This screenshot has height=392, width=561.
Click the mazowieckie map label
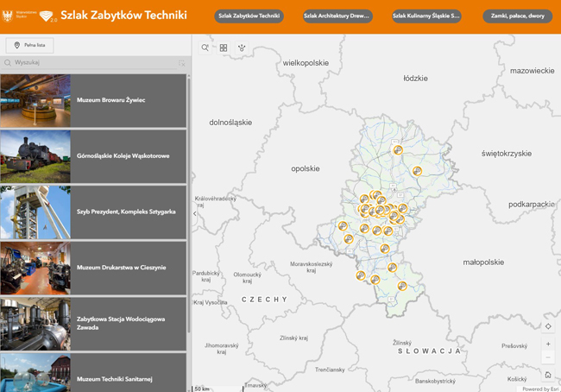[x=532, y=71]
